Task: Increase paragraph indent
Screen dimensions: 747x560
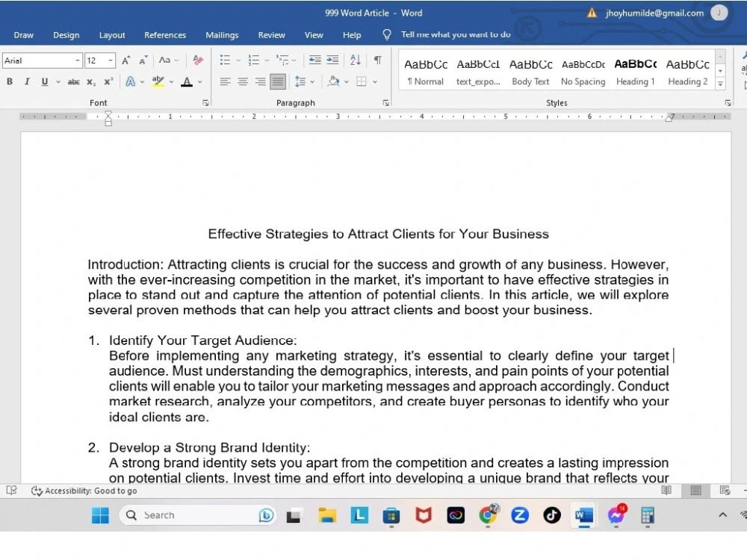Action: pos(332,60)
